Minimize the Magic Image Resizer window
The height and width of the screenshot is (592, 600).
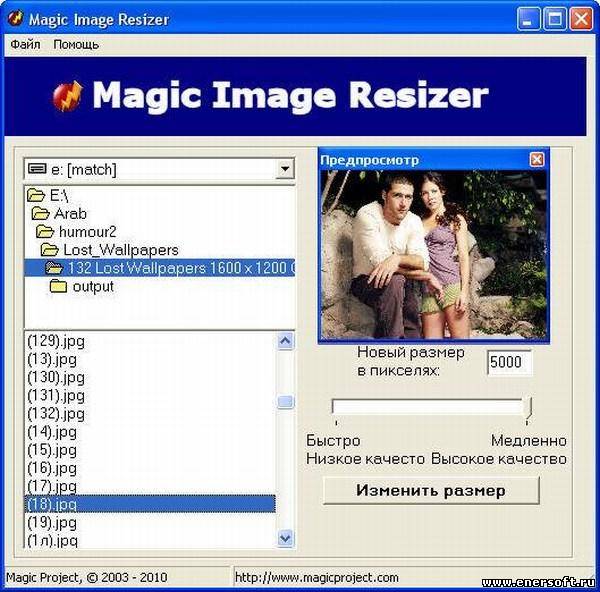(528, 19)
